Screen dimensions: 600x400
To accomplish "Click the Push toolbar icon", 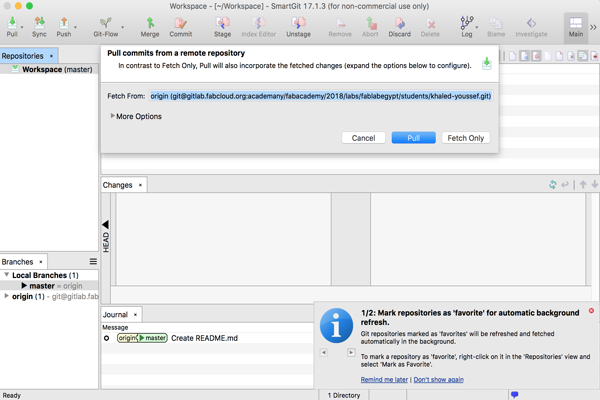I will [64, 27].
